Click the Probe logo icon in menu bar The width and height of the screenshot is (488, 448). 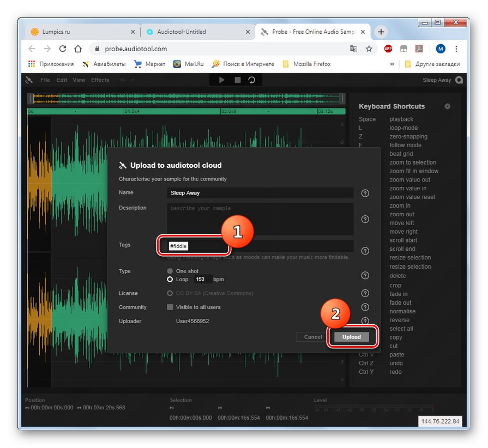coord(29,80)
